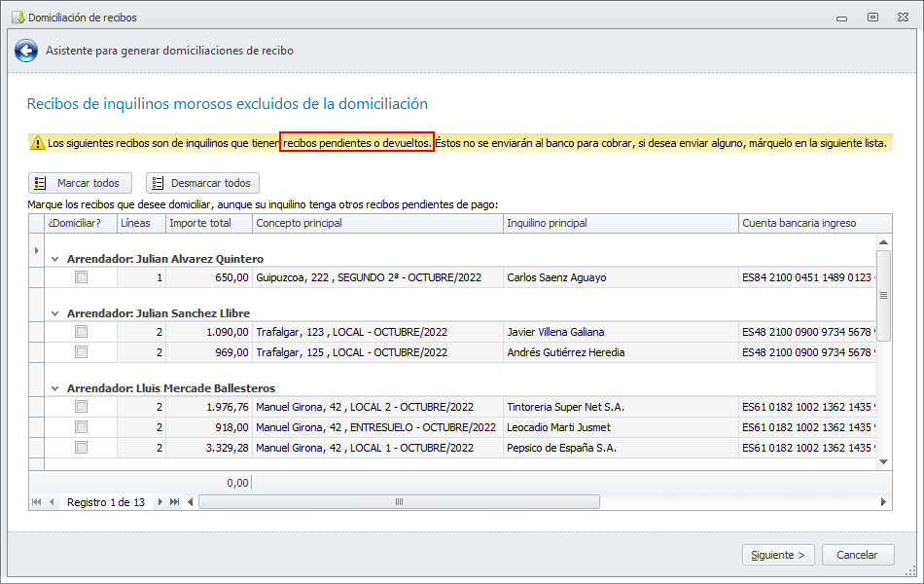Check the Andrés Gutiérrez Heredia receipt checkbox
This screenshot has height=584, width=924.
tap(82, 352)
